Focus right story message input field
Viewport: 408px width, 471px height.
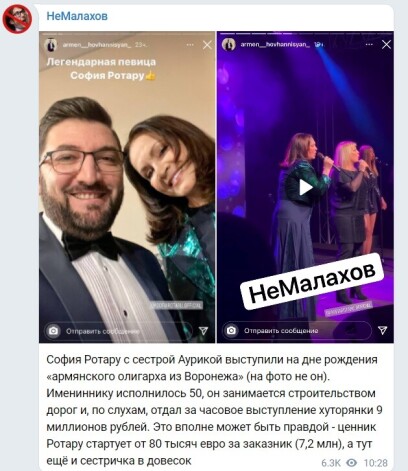coord(297,330)
